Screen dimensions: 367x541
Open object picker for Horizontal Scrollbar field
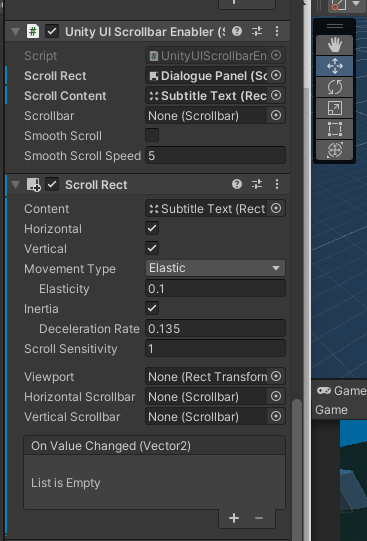click(x=276, y=396)
